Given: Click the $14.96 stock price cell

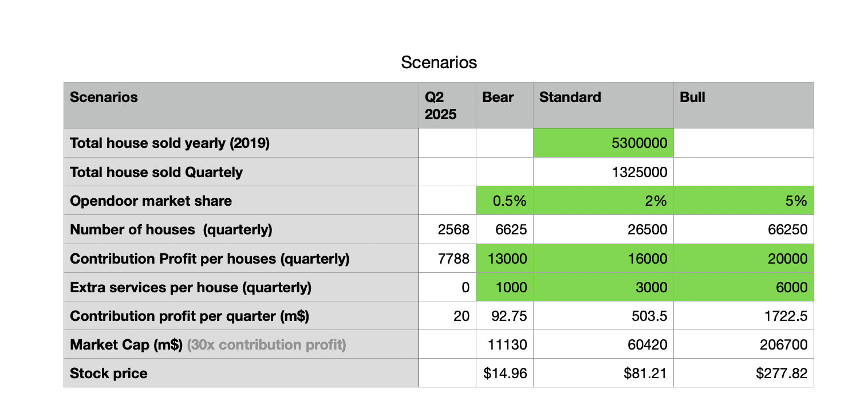Looking at the screenshot, I should [504, 373].
